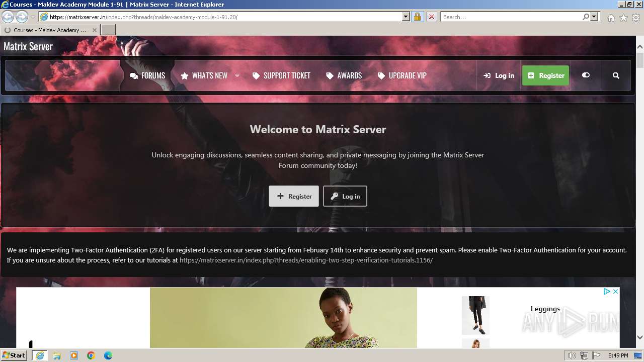Screen dimensions: 644x362
Task: Stop page loading with the X button
Action: 431,17
